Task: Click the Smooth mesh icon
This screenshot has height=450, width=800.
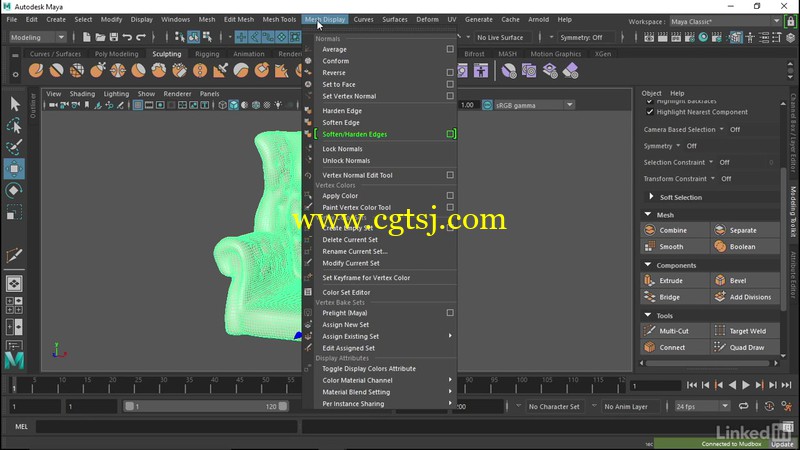Action: (649, 246)
